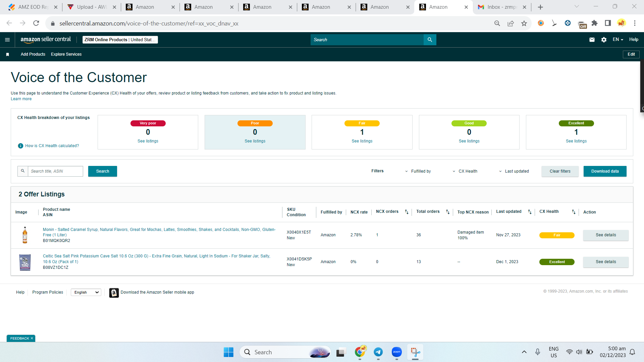
Task: Expand the Last updated filter dropdown
Action: click(x=514, y=171)
